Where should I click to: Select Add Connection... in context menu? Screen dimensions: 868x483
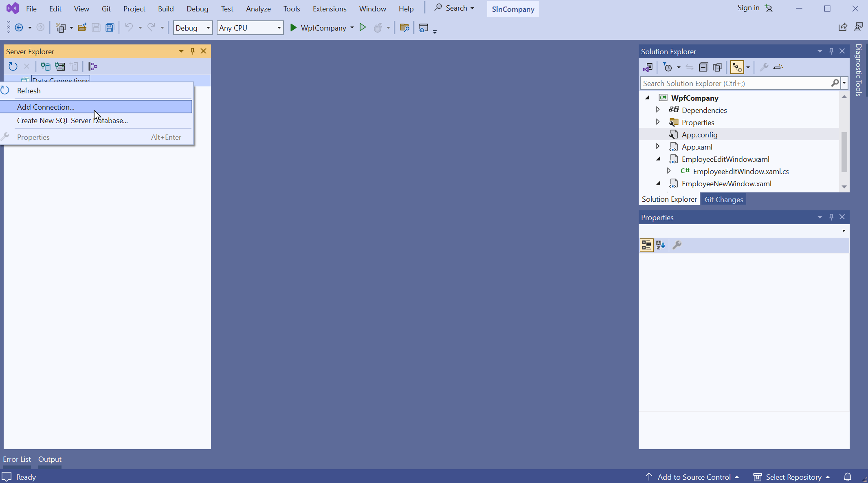pos(46,107)
